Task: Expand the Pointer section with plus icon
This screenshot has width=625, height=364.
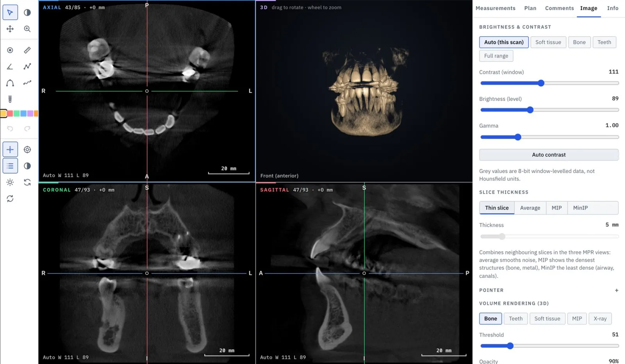Action: [616, 290]
